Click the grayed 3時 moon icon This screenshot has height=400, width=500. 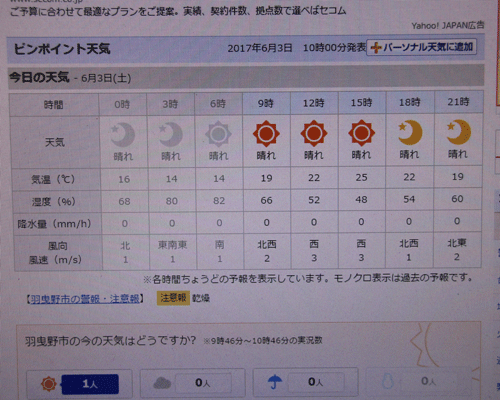pos(170,135)
